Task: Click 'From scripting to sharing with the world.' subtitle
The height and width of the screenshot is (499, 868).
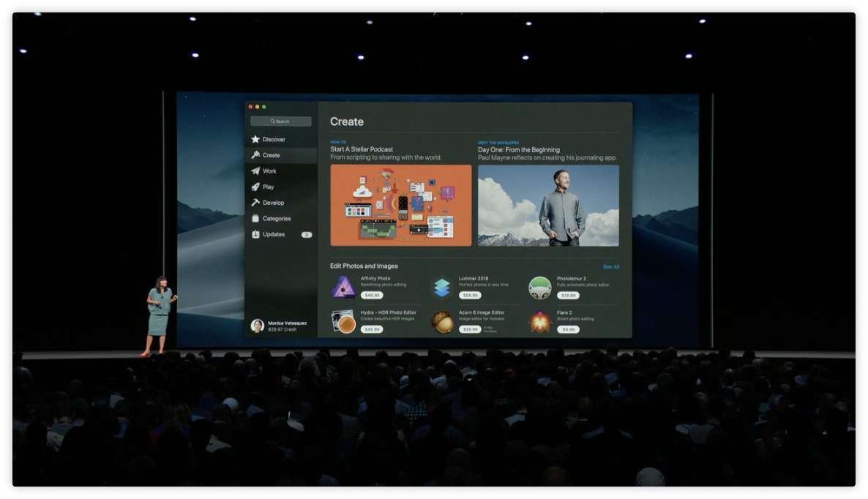Action: point(386,157)
